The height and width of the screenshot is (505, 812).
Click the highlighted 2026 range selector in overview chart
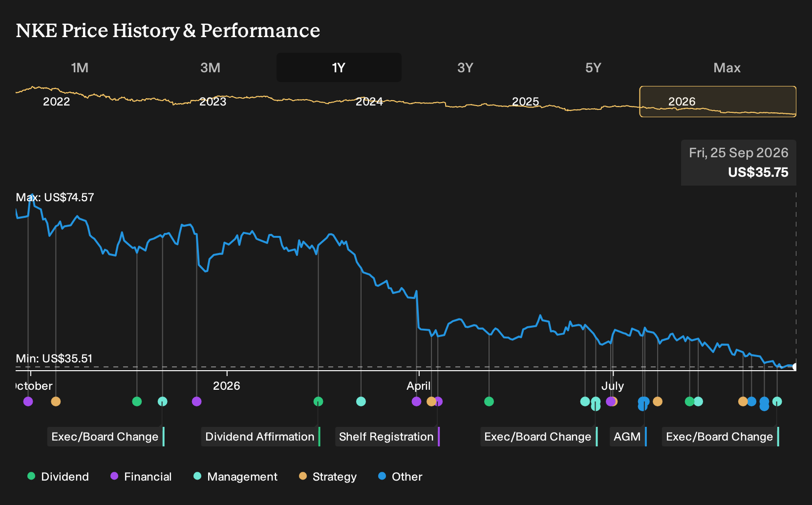(718, 102)
